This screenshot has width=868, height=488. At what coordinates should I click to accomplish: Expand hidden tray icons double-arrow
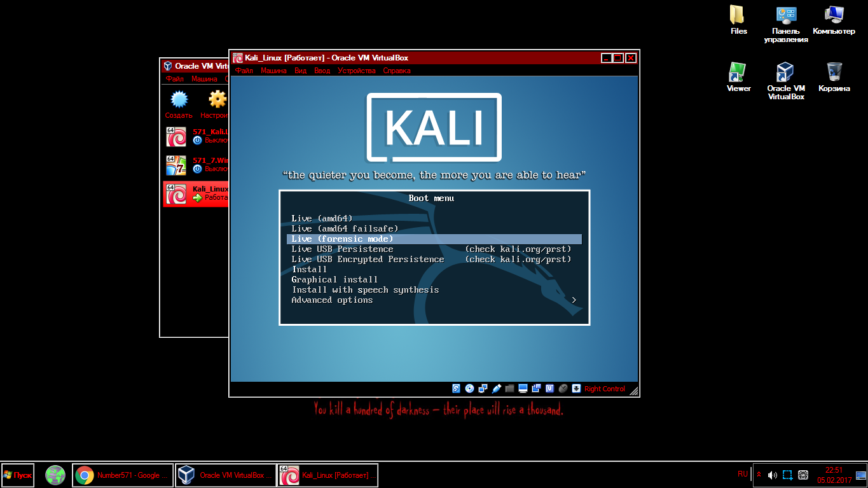tap(759, 475)
